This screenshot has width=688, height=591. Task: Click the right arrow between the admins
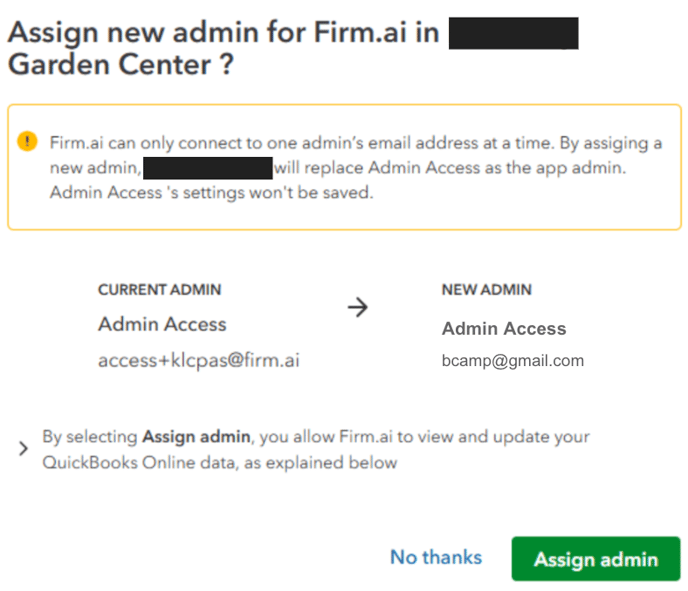[358, 308]
